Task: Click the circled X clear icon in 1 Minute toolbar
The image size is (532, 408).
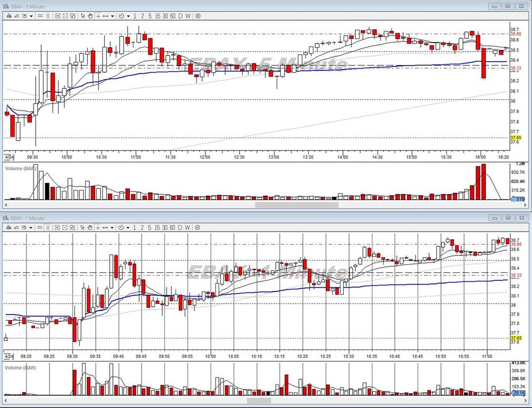Action: [198, 227]
